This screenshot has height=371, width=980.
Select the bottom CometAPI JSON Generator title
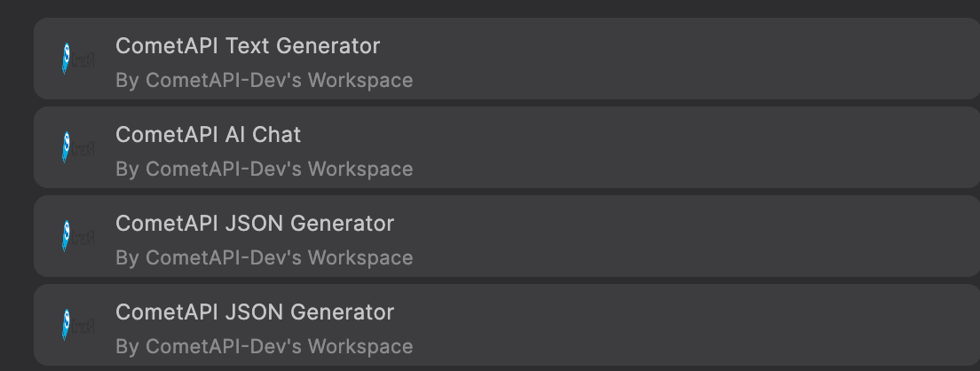point(255,312)
